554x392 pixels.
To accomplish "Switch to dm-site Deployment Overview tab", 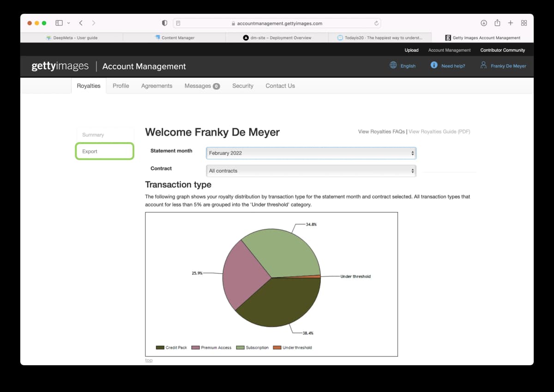I will (x=277, y=37).
